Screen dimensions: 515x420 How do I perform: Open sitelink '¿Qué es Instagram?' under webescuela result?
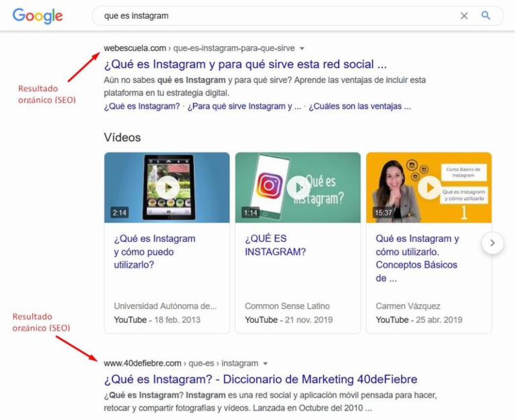click(142, 107)
